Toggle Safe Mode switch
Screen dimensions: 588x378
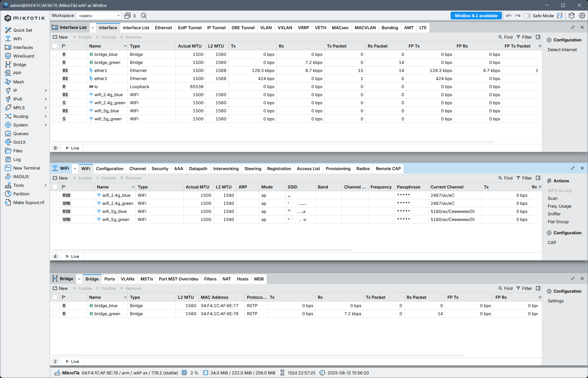[527, 16]
